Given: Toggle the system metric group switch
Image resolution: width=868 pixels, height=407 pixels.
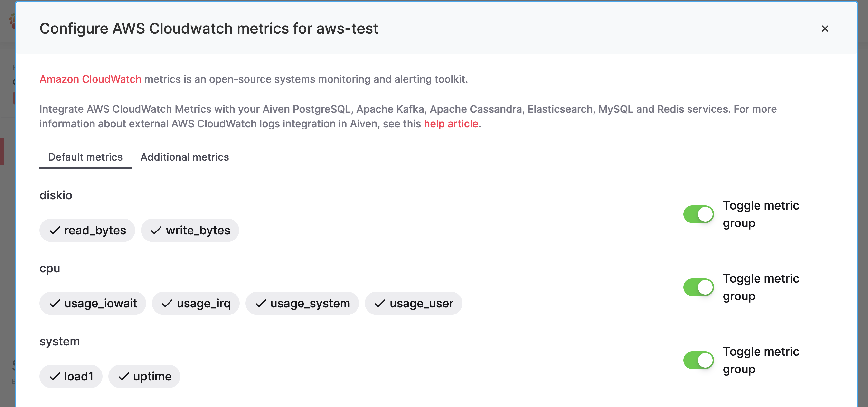Looking at the screenshot, I should pyautogui.click(x=698, y=361).
